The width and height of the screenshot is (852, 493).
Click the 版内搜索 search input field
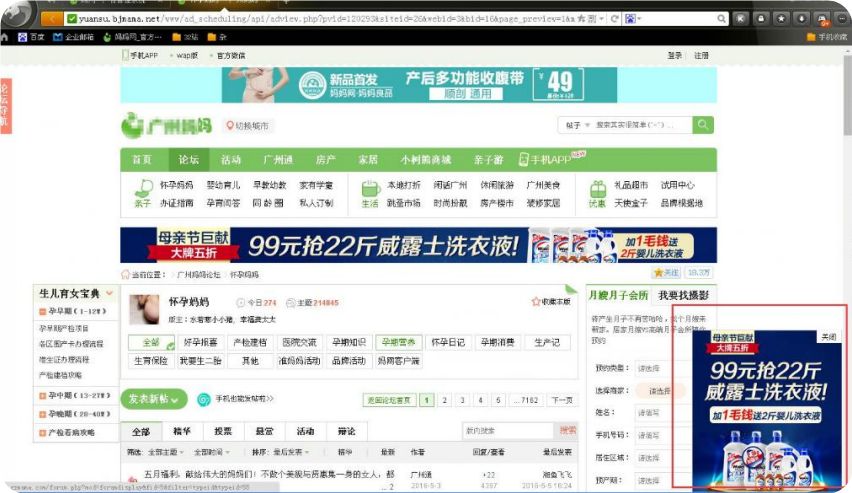(x=508, y=430)
